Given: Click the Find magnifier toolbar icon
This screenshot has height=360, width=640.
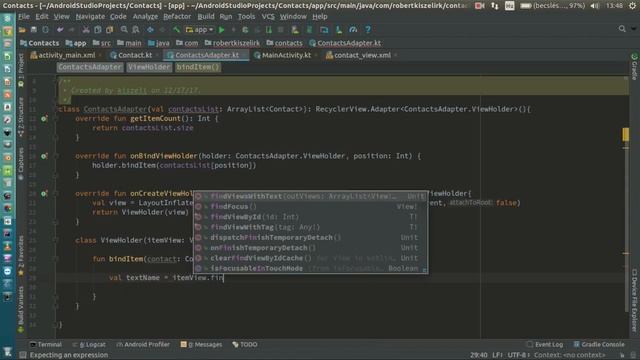Looking at the screenshot, I should 124,30.
